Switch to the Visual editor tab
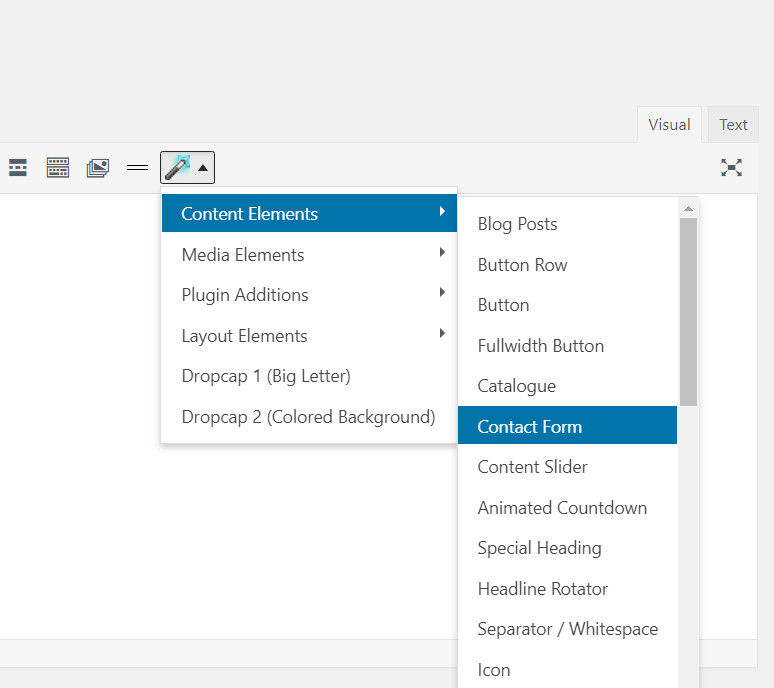Screen dimensions: 774x688 669,125
